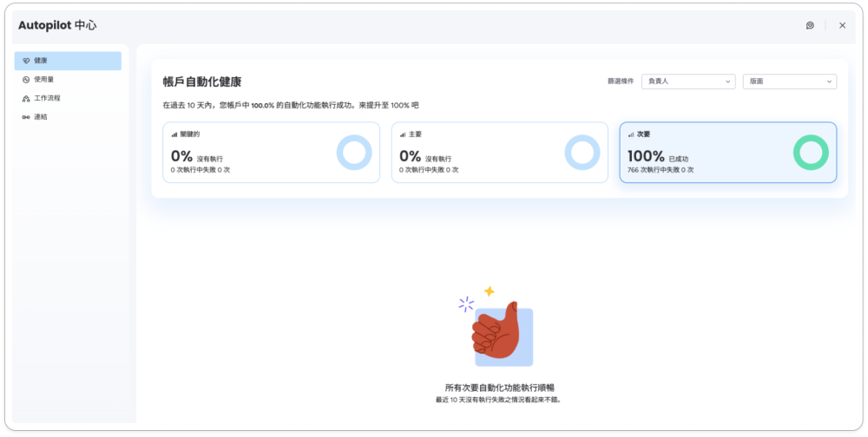Click the signal bars icon on 次要 card
The image size is (868, 437).
[631, 134]
